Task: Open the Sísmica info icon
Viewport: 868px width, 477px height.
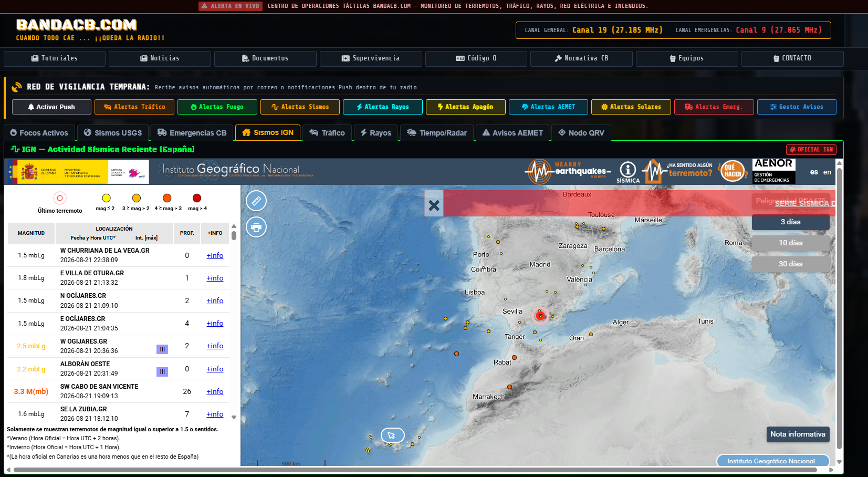Action: 628,172
